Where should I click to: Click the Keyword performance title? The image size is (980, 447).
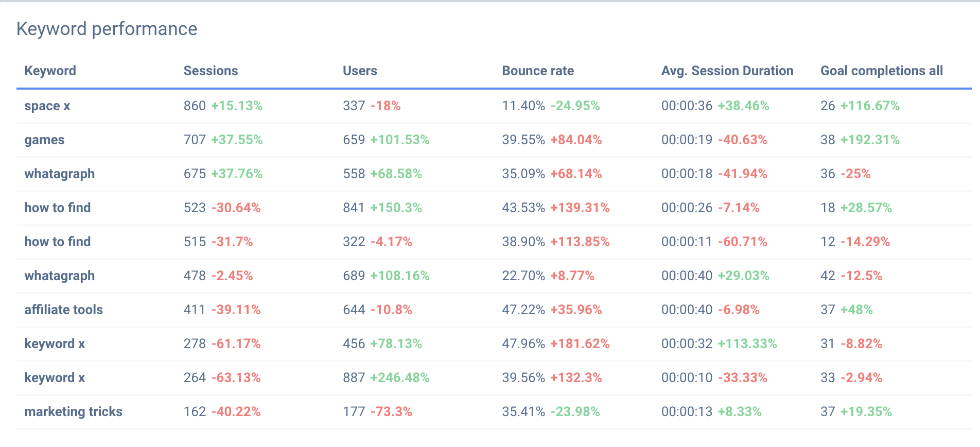coord(107,29)
